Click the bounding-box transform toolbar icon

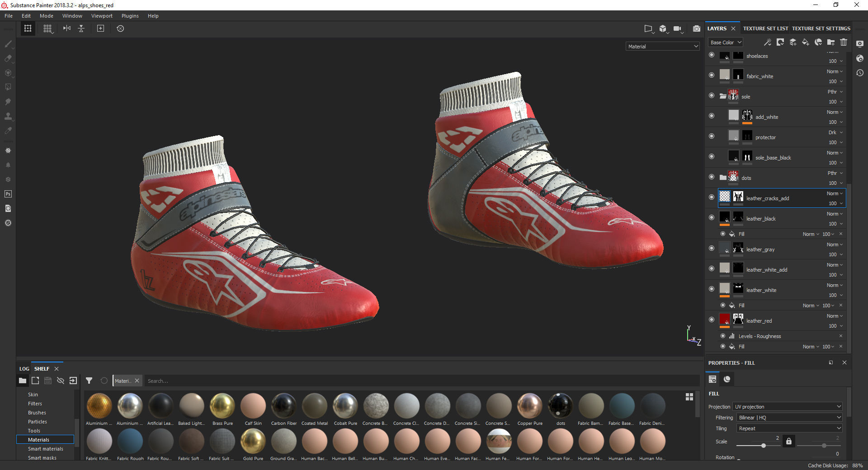click(28, 28)
